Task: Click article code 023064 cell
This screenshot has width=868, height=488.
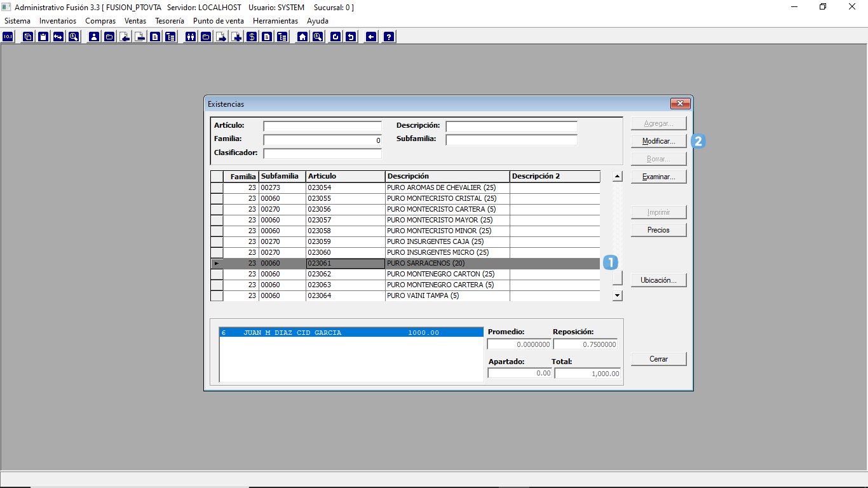Action: pyautogui.click(x=346, y=295)
